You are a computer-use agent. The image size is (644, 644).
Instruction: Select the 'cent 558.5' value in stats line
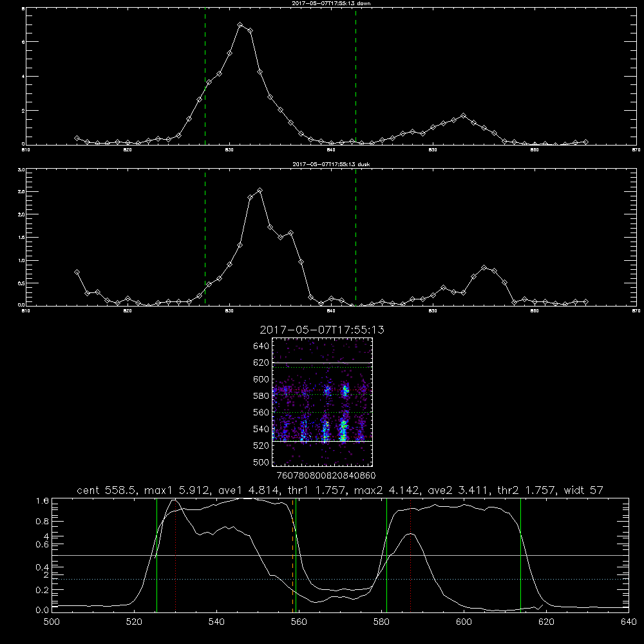point(105,490)
